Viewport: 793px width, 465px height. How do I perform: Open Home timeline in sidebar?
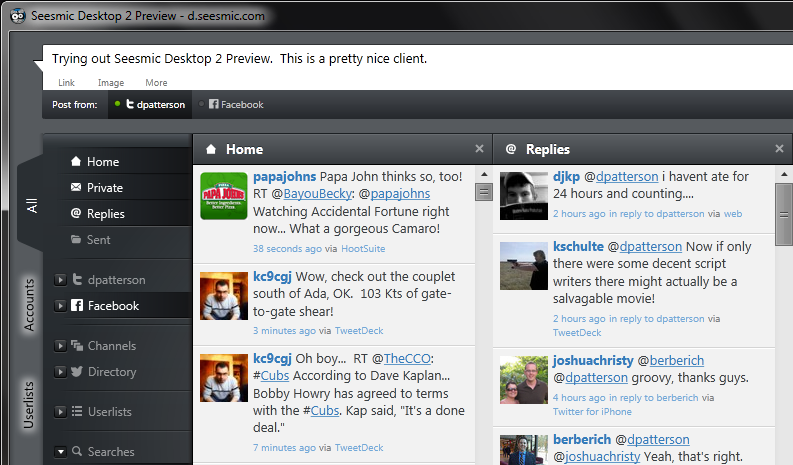click(95, 161)
